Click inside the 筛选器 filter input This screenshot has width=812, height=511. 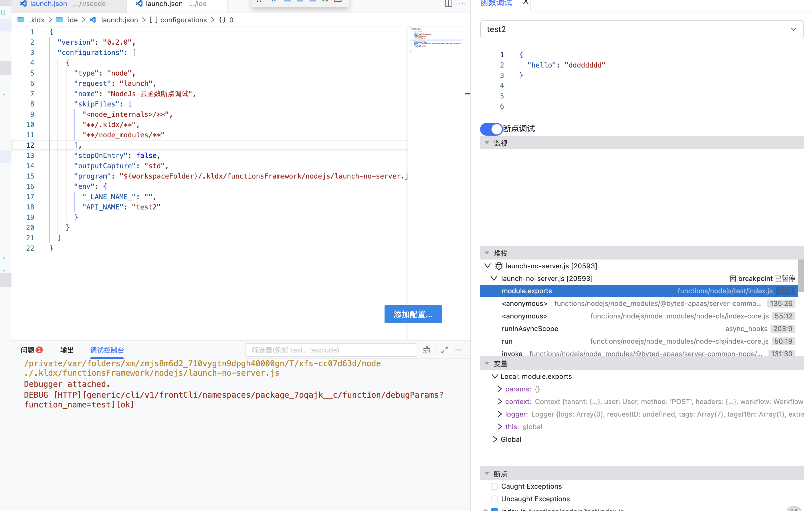pos(330,350)
